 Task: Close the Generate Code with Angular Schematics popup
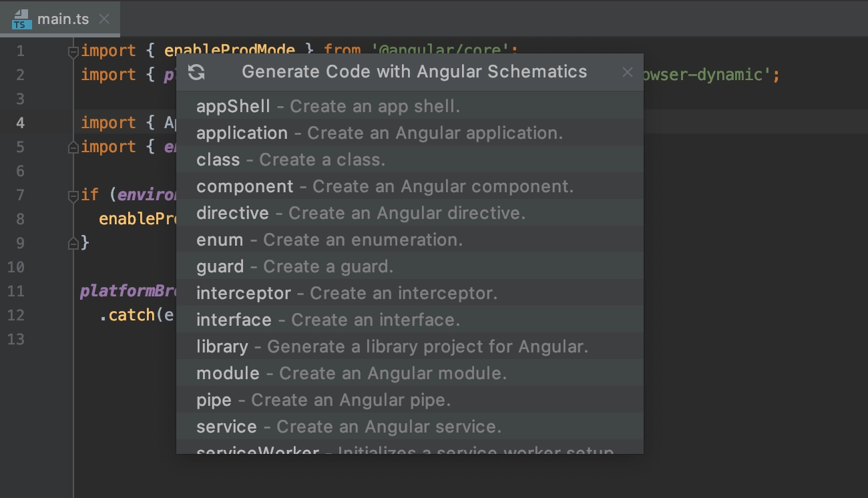point(627,72)
